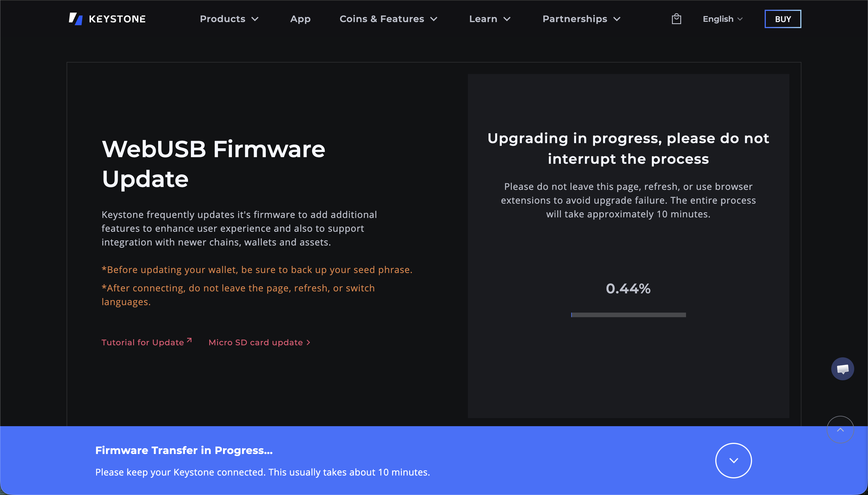
Task: Click 'approximately 10 minutes' notice text
Action: click(628, 200)
